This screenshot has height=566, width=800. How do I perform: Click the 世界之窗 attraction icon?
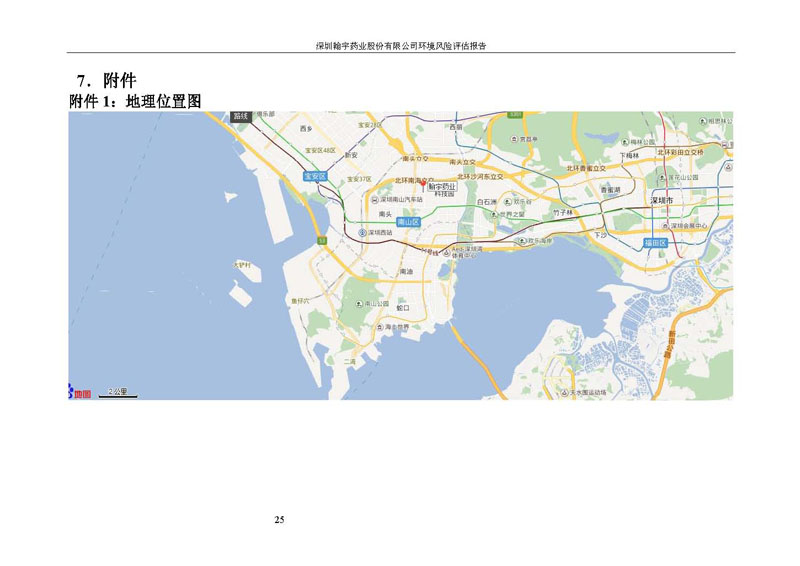pos(493,214)
